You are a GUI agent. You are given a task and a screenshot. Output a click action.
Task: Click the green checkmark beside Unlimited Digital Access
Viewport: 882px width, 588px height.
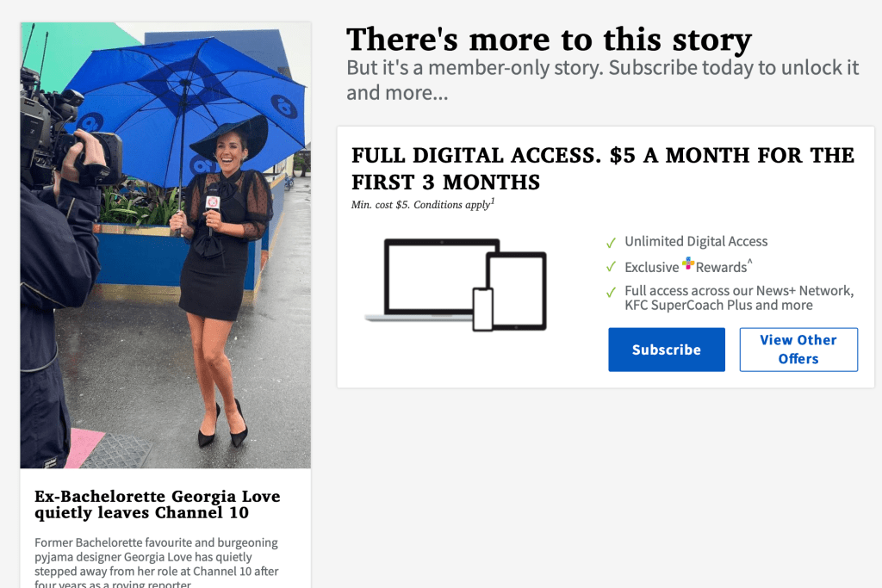[611, 243]
